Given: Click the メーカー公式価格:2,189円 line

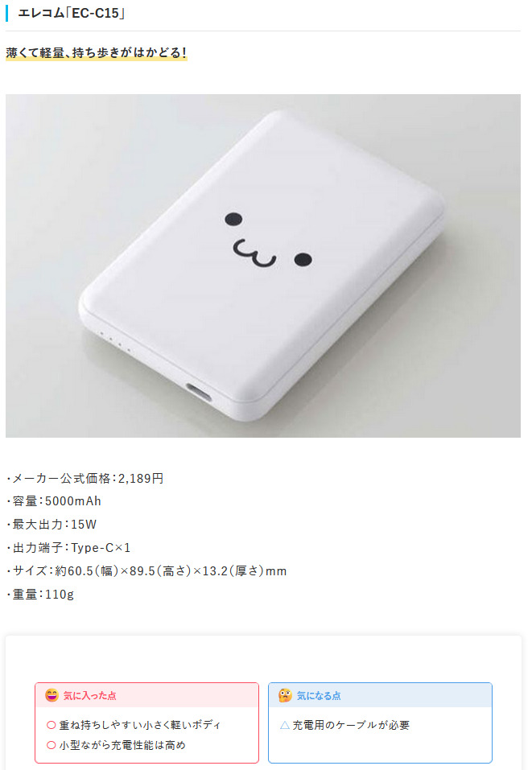Looking at the screenshot, I should point(85,478).
